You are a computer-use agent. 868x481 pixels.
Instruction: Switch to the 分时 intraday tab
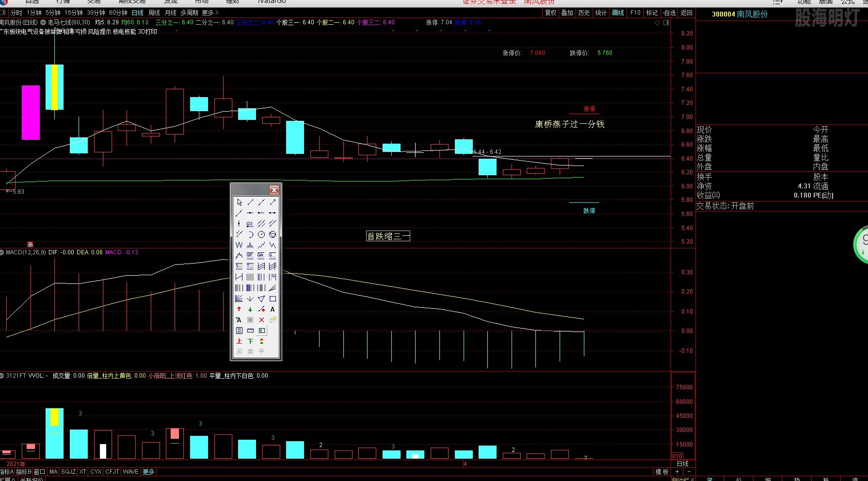coord(16,13)
